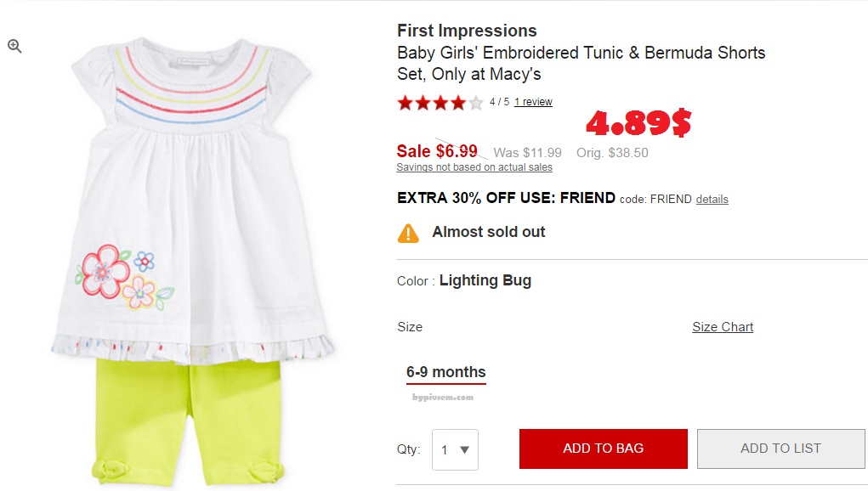868x491 pixels.
Task: Click the First Impressions brand name
Action: 467,31
